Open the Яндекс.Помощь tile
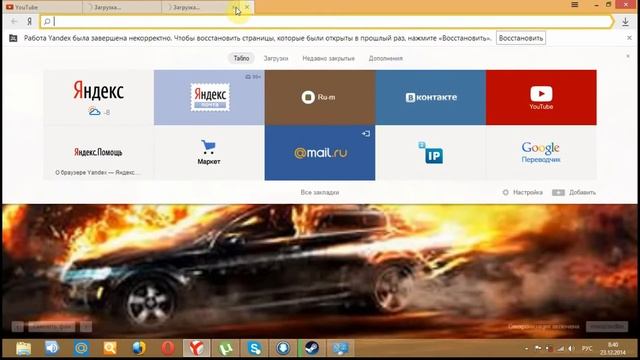This screenshot has width=640, height=360. (x=98, y=153)
